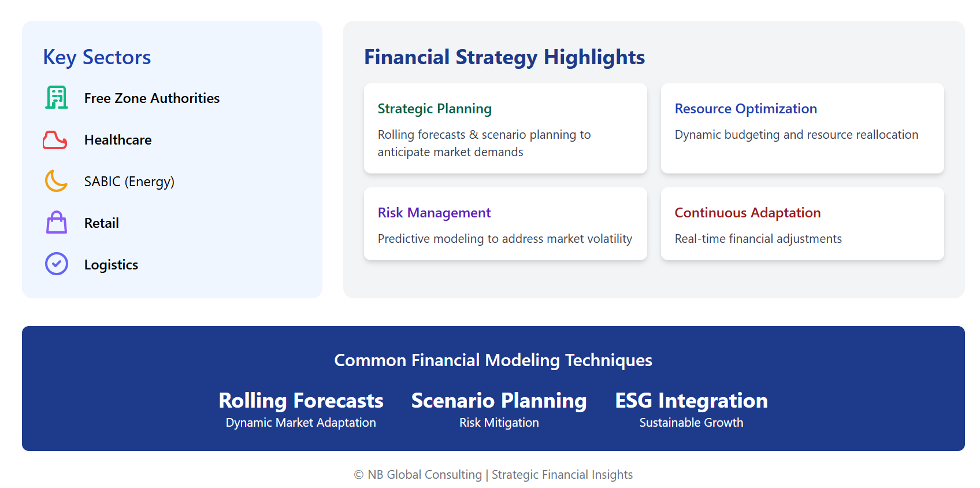Click the SABIC (Energy) sector text
Image resolution: width=980 pixels, height=488 pixels.
(129, 182)
